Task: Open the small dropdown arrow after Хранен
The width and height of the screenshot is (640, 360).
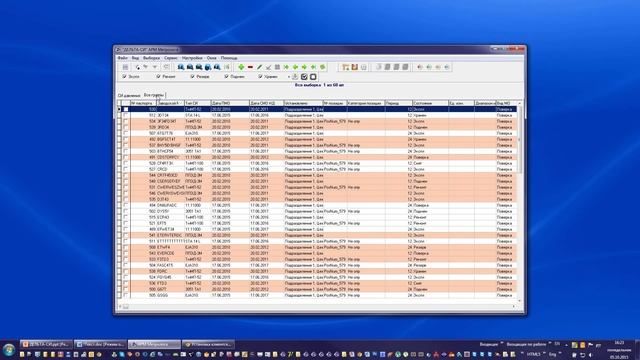Action: (x=289, y=77)
